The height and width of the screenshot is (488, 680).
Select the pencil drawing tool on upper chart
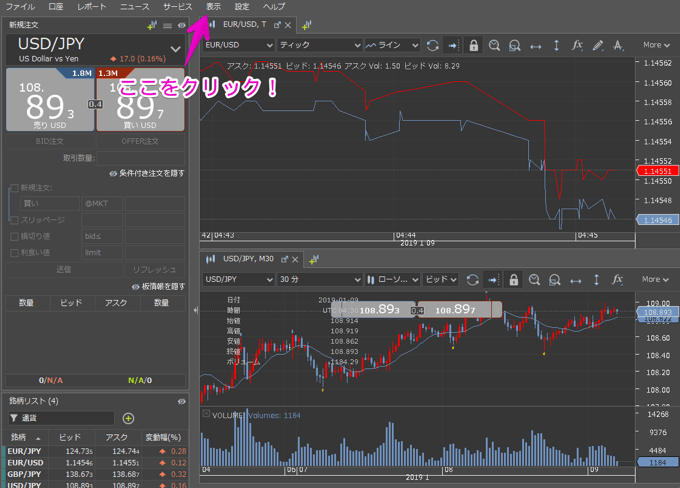coord(597,45)
